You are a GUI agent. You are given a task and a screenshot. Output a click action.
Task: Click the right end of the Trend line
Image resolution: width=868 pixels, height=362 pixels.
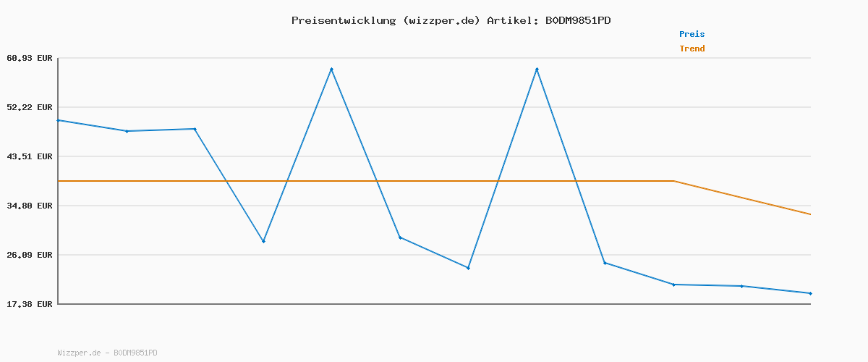click(x=810, y=214)
